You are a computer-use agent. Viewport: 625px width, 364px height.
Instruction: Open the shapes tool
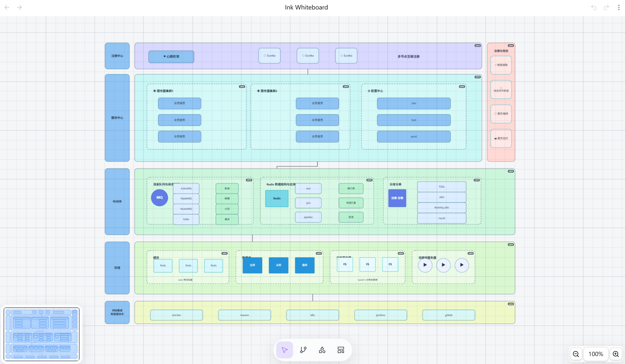coord(322,350)
